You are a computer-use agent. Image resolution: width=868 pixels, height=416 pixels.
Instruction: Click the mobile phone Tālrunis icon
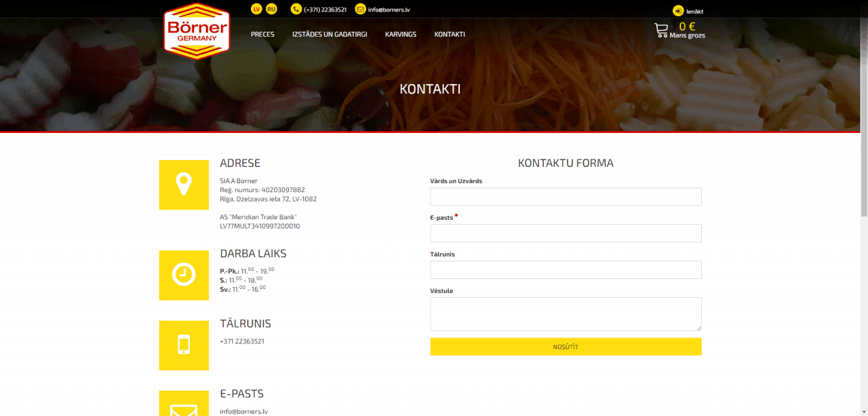[x=184, y=345]
